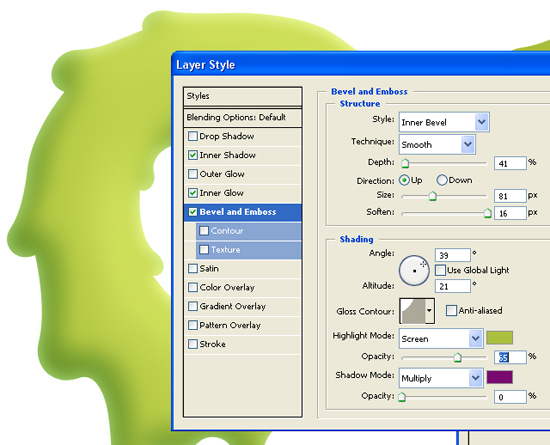Enable the Outer Glow checkbox

[x=193, y=174]
